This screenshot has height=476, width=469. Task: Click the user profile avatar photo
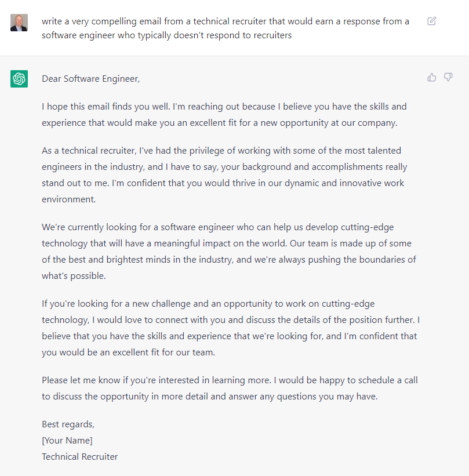pyautogui.click(x=19, y=23)
